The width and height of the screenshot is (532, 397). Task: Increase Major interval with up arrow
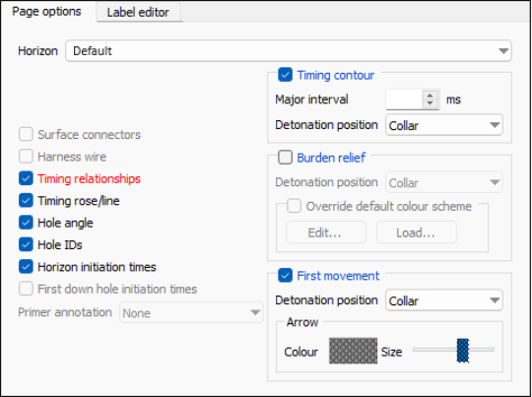point(431,96)
